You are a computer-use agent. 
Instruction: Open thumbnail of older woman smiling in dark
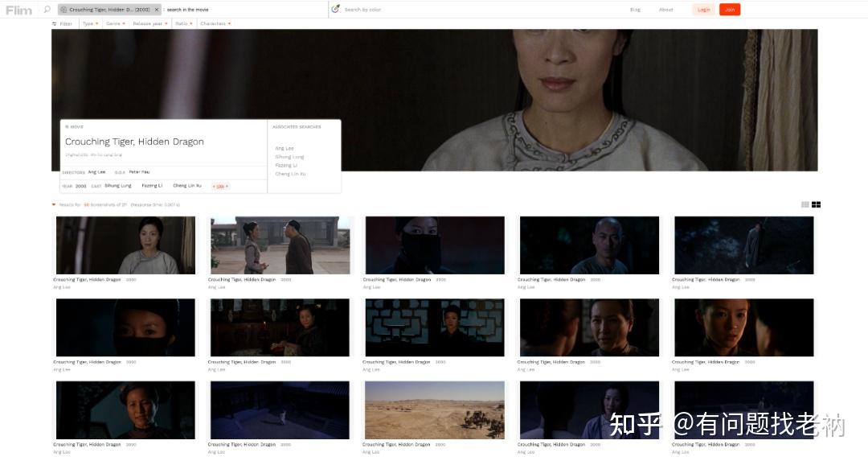tap(125, 410)
